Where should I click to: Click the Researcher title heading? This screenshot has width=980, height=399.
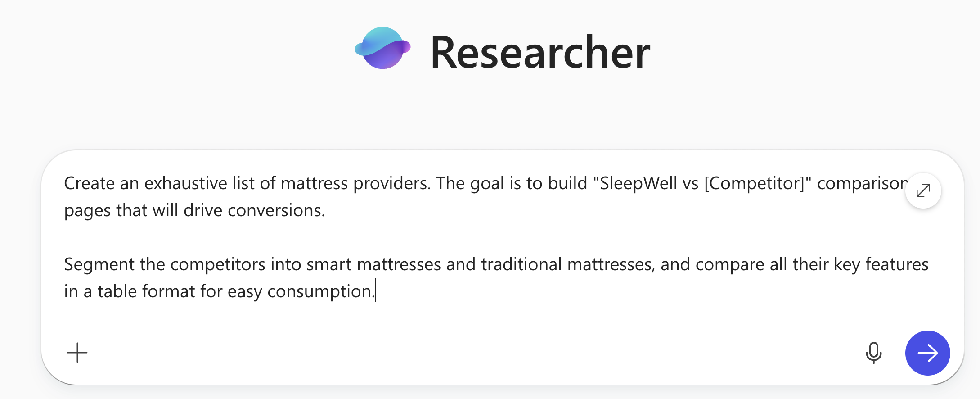click(540, 53)
